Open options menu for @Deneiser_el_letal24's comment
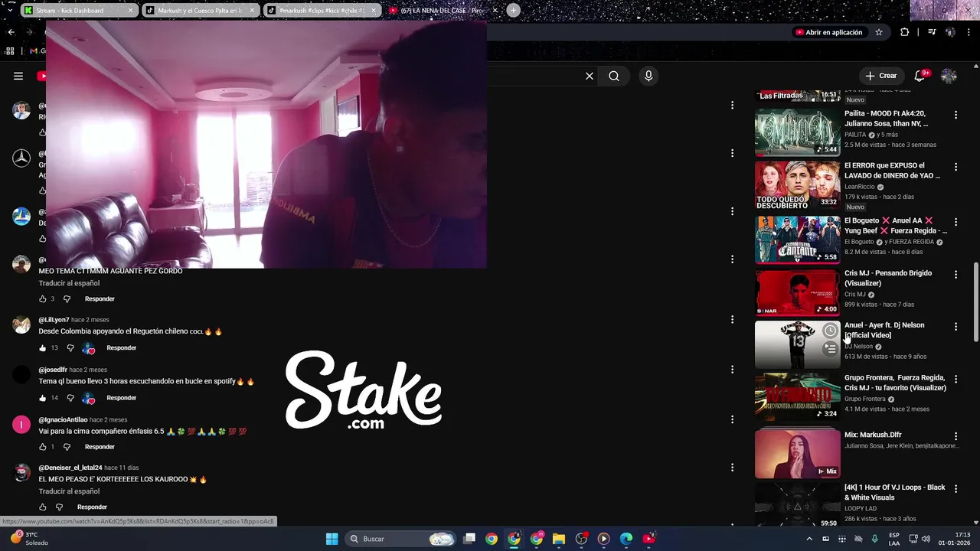Screen dimensions: 980x551 click(x=732, y=467)
